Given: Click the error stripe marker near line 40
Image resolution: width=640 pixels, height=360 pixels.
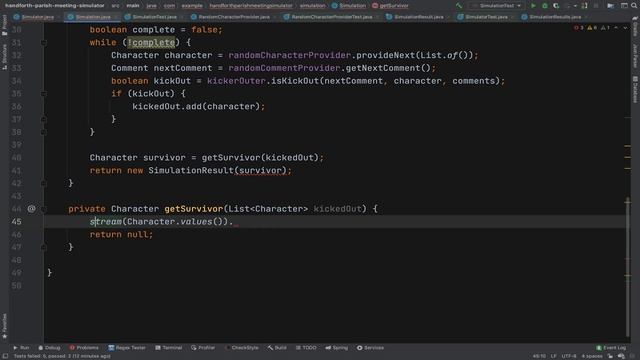Looking at the screenshot, I should (628, 157).
